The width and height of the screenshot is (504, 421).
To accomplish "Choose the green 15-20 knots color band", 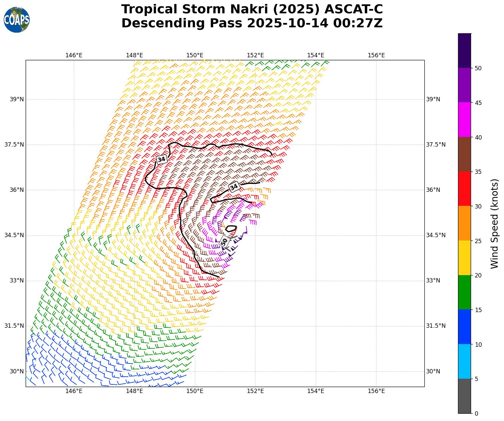I will [x=464, y=292].
